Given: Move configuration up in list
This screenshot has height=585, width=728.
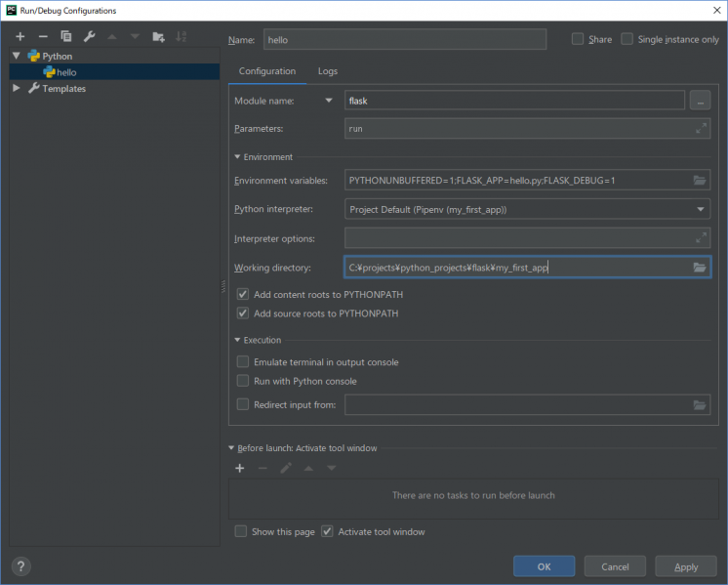Looking at the screenshot, I should pos(112,36).
